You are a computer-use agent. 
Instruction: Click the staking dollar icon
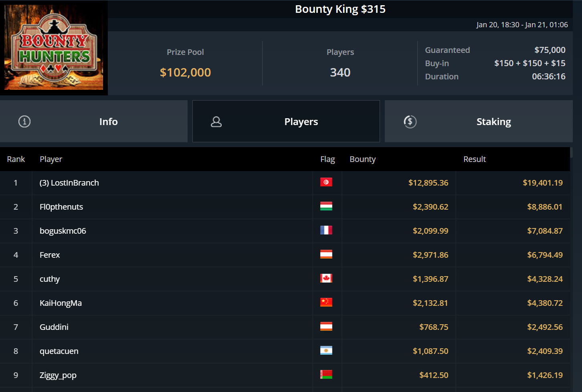[x=410, y=121]
